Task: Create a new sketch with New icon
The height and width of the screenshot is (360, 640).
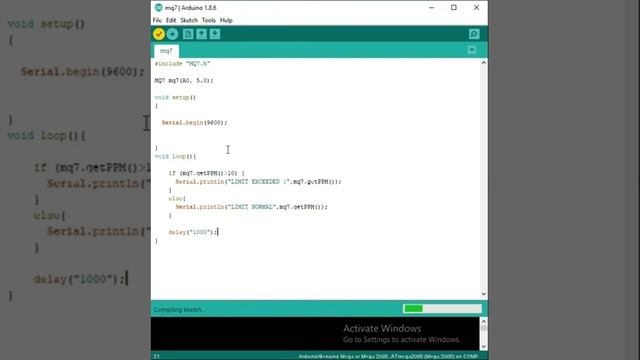Action: click(x=188, y=34)
